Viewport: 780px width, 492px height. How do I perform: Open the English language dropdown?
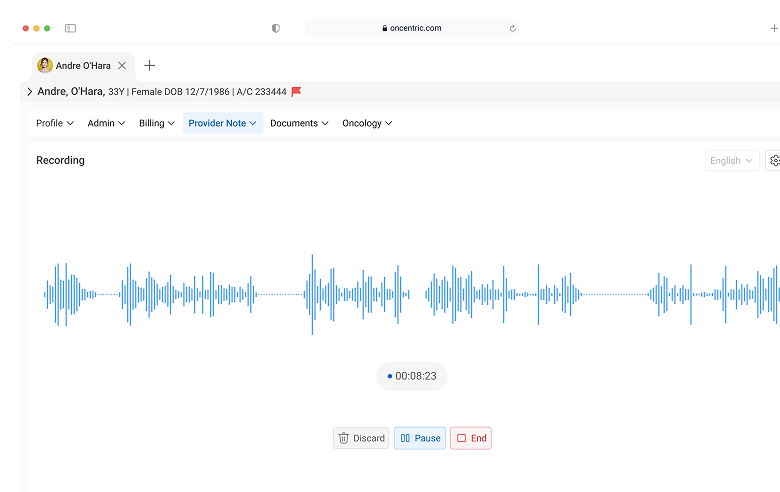point(732,161)
